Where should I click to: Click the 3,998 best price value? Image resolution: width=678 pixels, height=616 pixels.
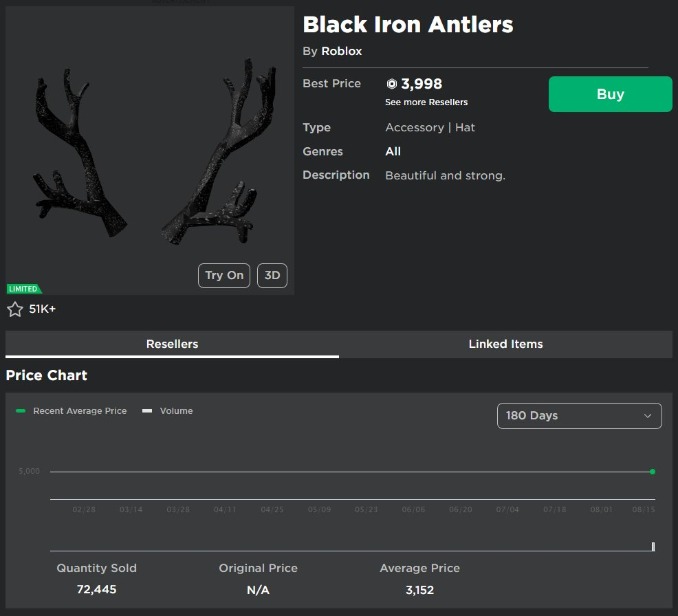pyautogui.click(x=422, y=84)
